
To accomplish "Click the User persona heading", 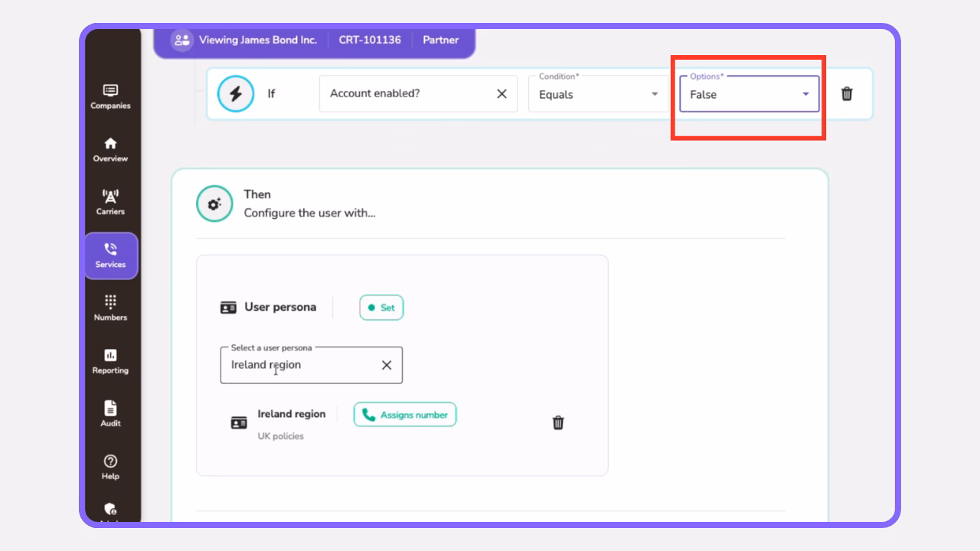I will tap(280, 307).
